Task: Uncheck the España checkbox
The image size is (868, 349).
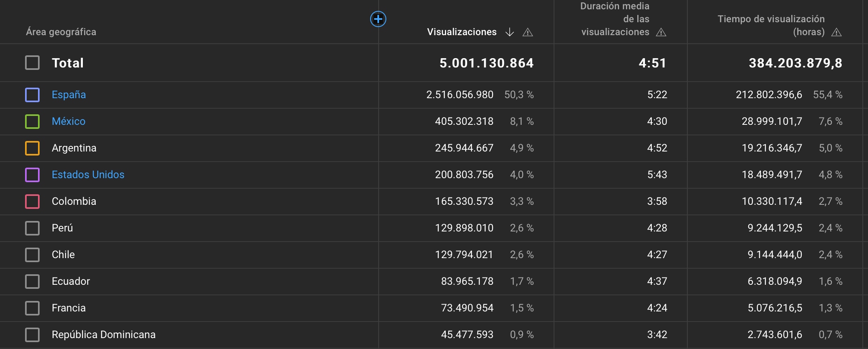Action: point(32,95)
